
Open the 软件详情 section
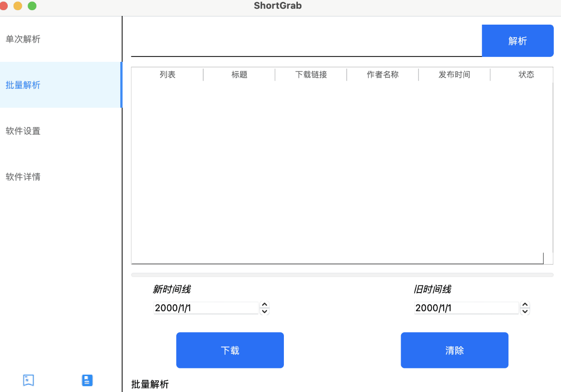[x=22, y=177]
